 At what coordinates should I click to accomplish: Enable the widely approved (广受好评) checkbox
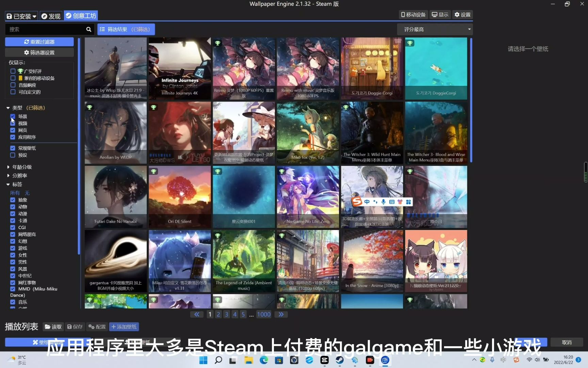point(13,71)
